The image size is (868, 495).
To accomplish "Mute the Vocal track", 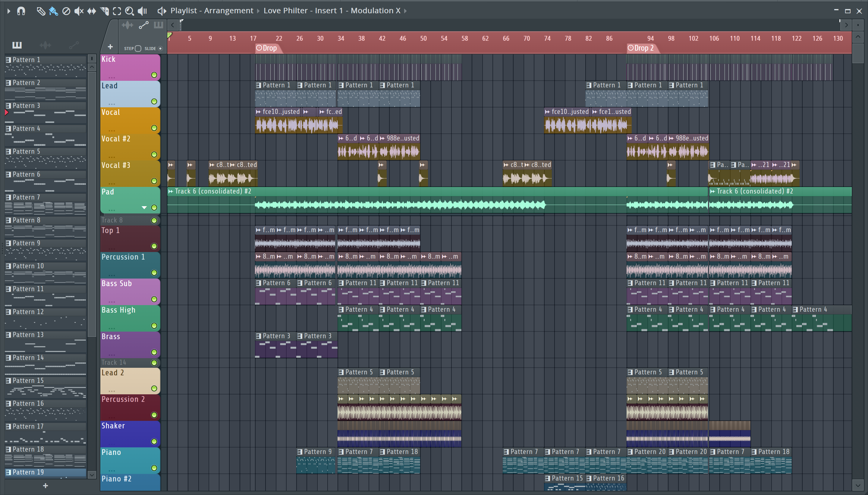I will (x=154, y=128).
